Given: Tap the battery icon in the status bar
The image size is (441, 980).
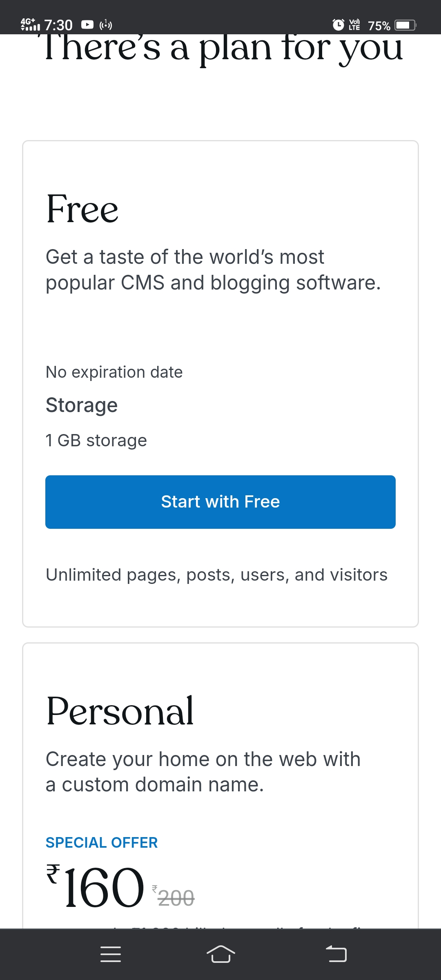Looking at the screenshot, I should [x=405, y=25].
